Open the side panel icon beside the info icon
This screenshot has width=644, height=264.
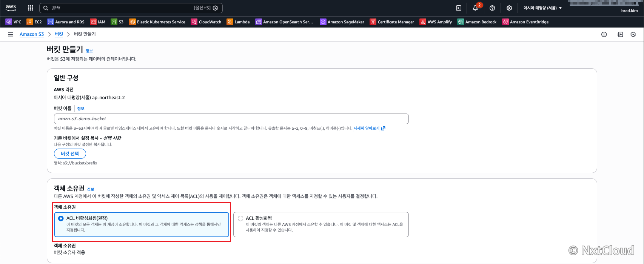620,34
